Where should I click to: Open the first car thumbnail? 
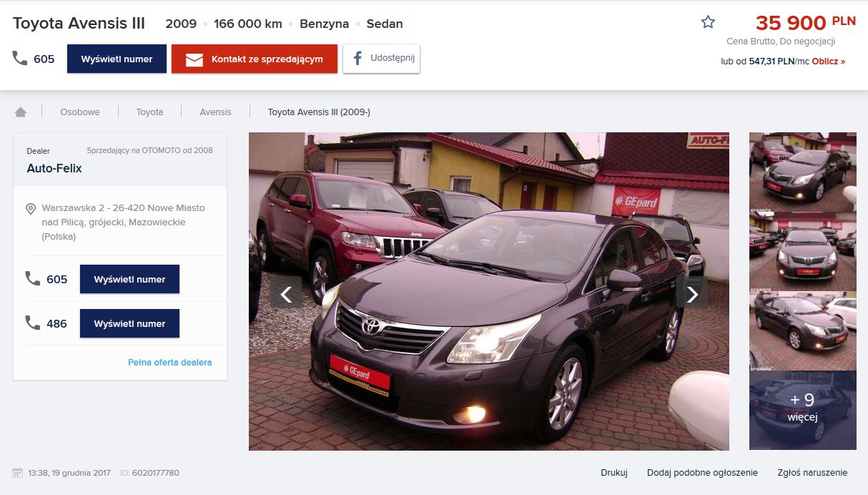(x=803, y=172)
